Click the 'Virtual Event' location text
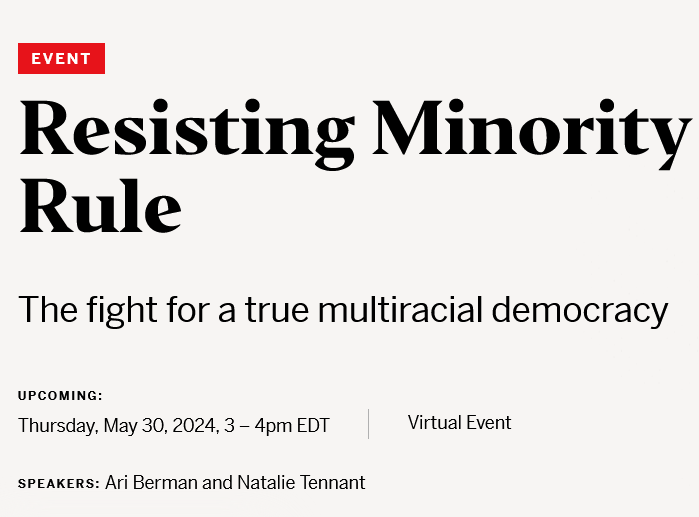The image size is (699, 517). click(459, 422)
